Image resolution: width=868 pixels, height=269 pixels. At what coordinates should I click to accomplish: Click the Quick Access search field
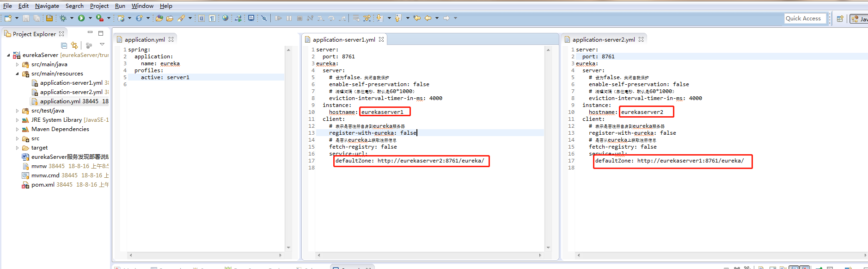click(x=804, y=19)
